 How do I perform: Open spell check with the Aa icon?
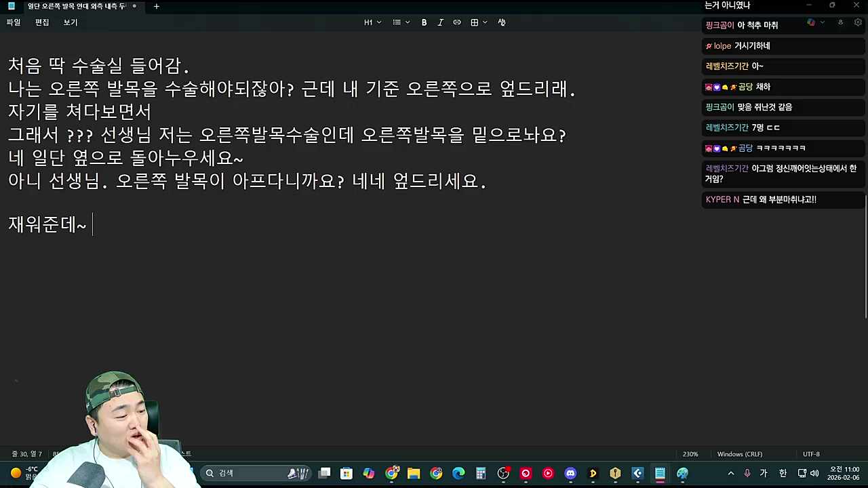501,22
